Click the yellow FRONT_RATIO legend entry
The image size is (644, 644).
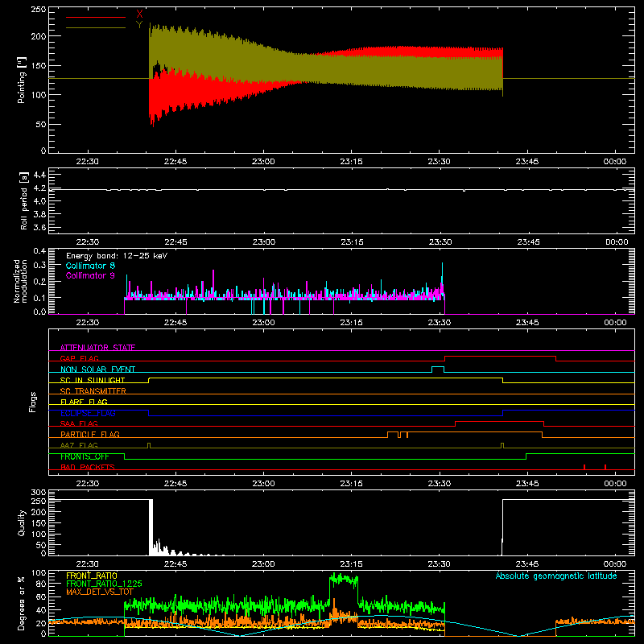tap(92, 576)
